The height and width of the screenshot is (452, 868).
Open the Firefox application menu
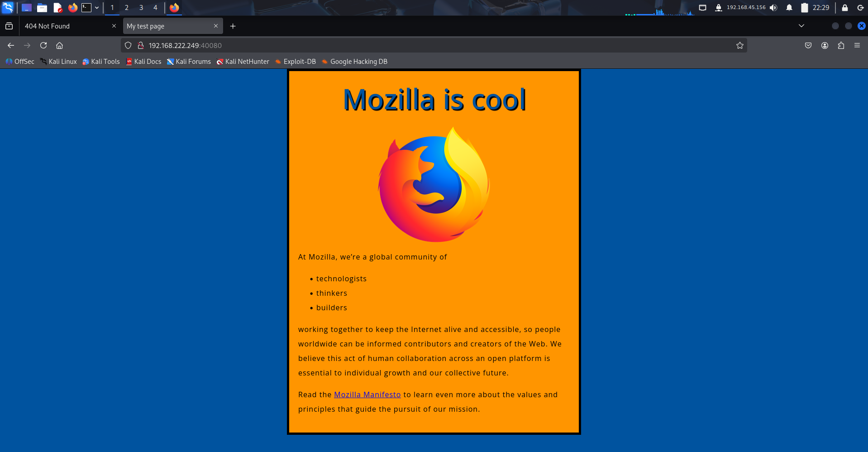857,45
